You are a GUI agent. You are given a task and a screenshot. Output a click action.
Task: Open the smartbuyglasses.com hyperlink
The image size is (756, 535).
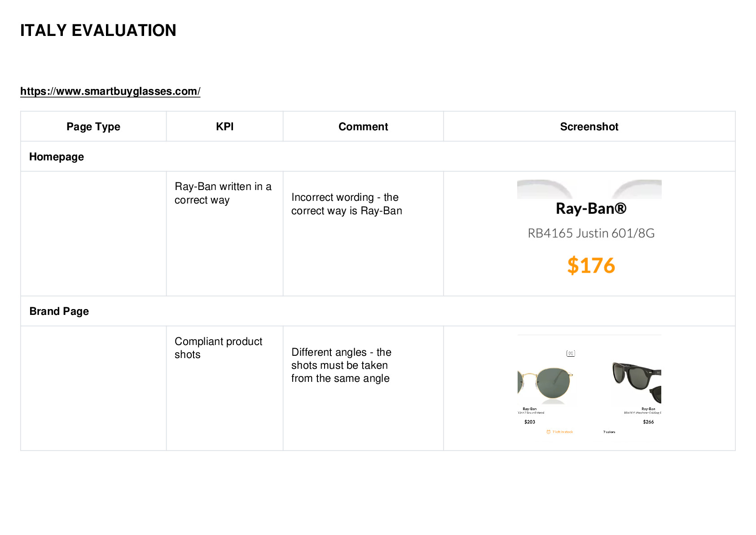pyautogui.click(x=110, y=91)
